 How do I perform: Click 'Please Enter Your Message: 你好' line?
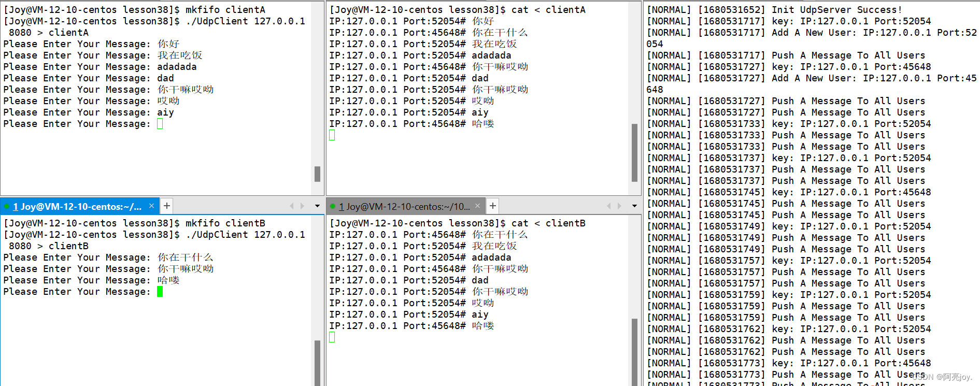[92, 44]
